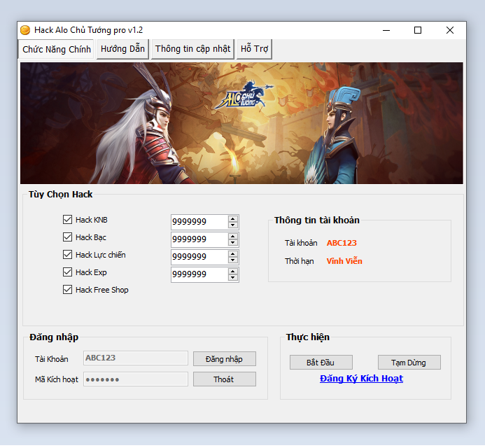Check the Hack KNB checkbox

(68, 220)
